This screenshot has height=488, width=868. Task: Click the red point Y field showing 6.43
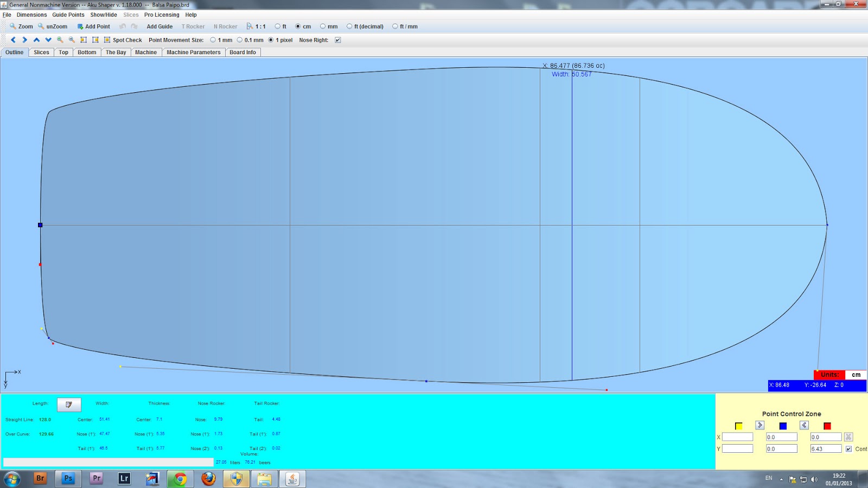[x=826, y=449]
